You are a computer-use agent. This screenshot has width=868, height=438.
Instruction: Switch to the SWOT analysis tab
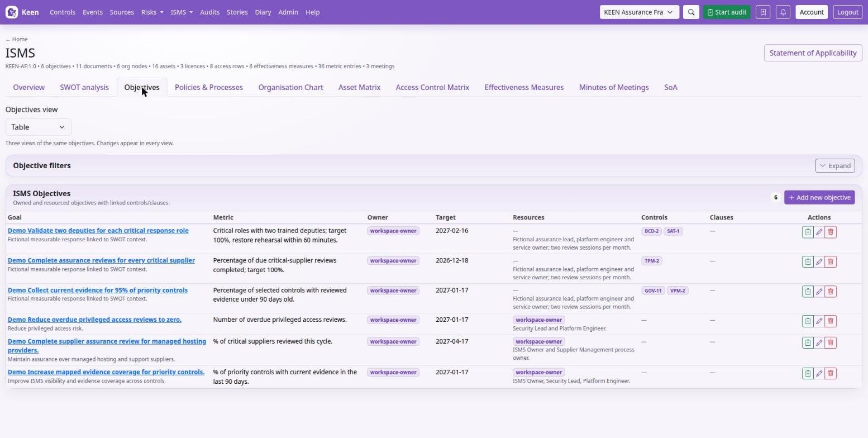[84, 87]
